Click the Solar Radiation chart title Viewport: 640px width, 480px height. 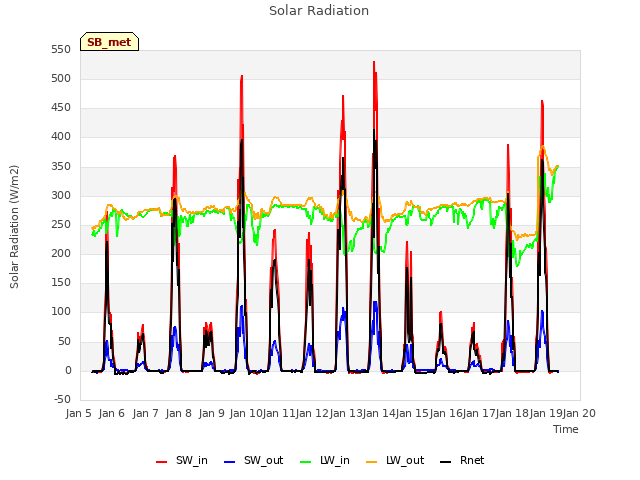319,11
